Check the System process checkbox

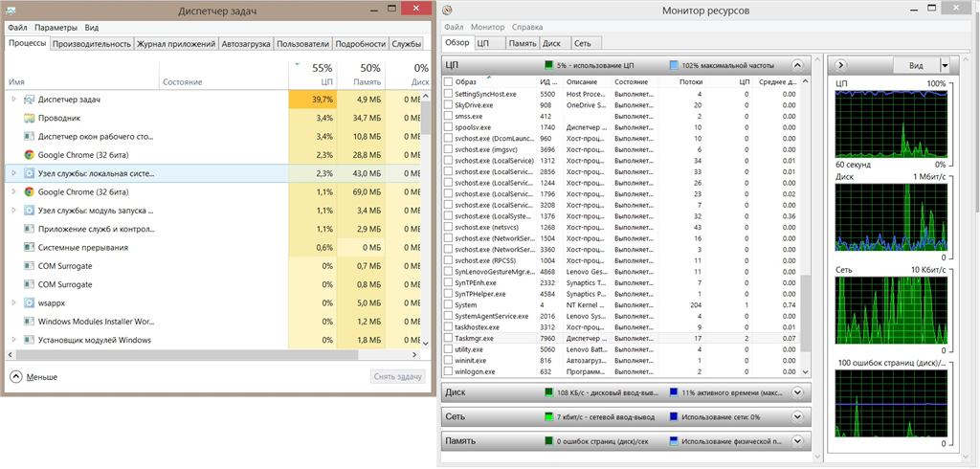(448, 304)
